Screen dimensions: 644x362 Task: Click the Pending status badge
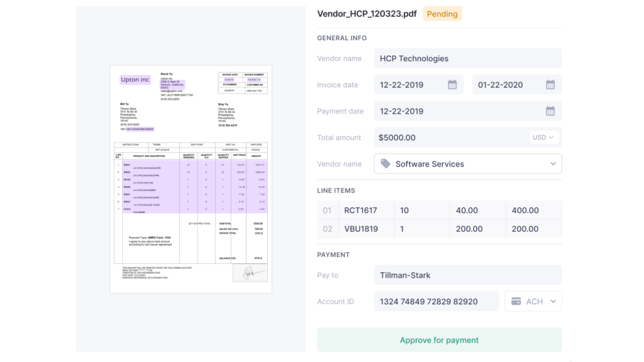(441, 13)
